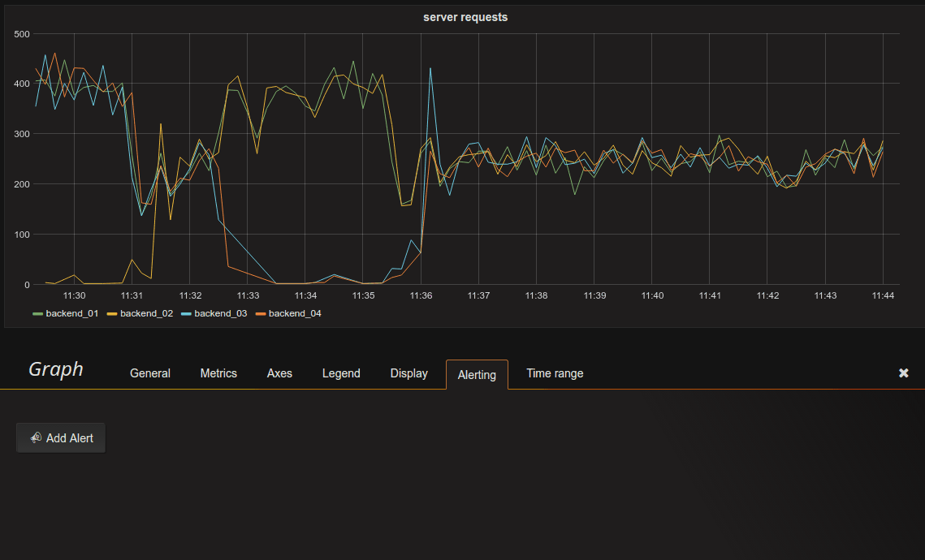Click the orange backend_04 color swatch
925x560 pixels.
261,314
